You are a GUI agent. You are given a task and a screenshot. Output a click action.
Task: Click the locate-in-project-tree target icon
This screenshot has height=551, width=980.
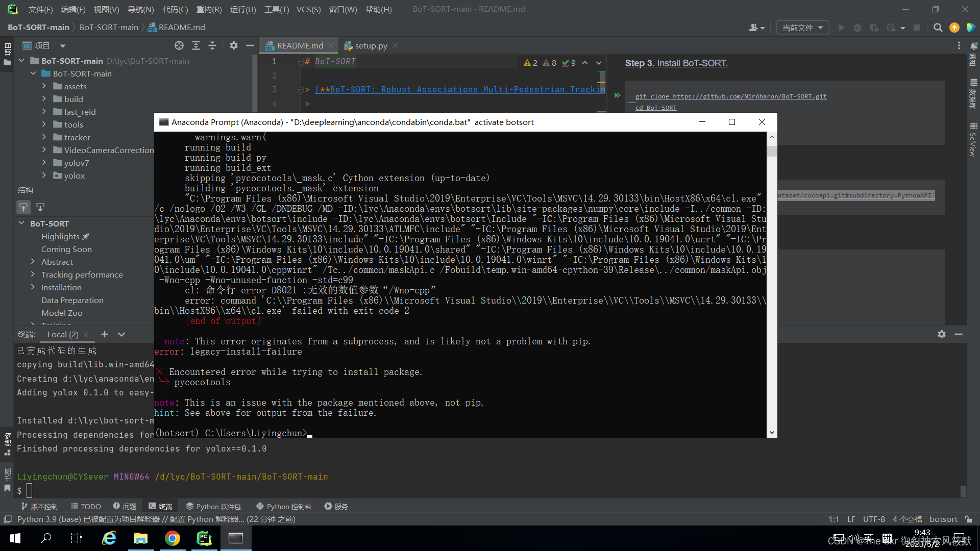[179, 46]
